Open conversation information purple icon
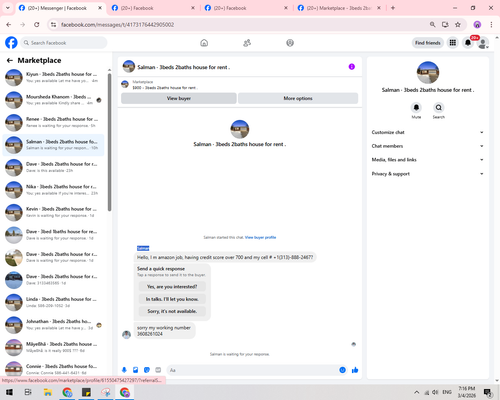 352,67
